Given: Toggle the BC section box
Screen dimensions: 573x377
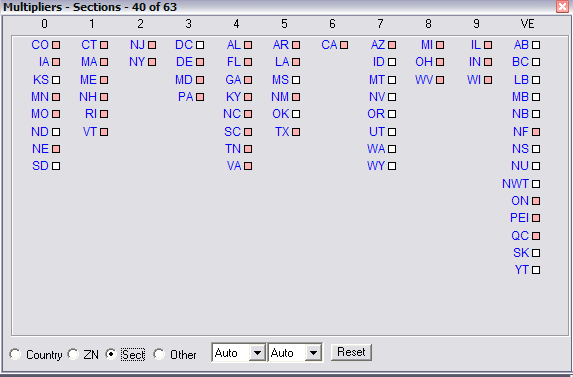Looking at the screenshot, I should (536, 62).
